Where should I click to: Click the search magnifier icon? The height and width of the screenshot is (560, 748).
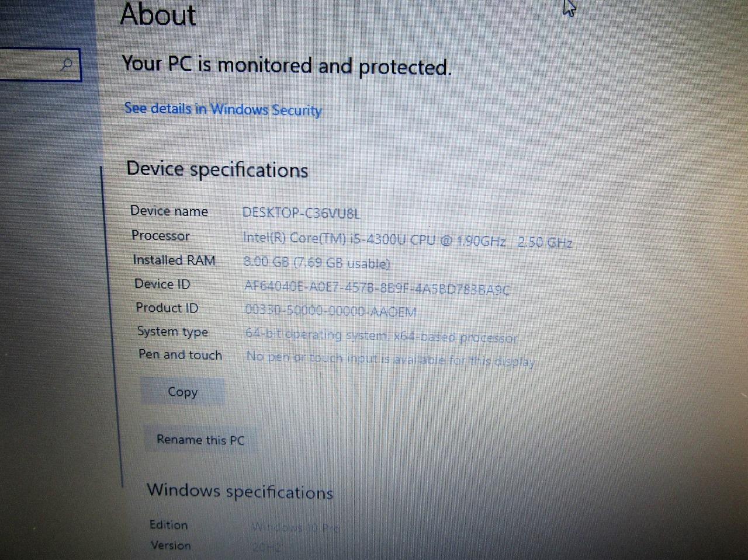point(67,64)
